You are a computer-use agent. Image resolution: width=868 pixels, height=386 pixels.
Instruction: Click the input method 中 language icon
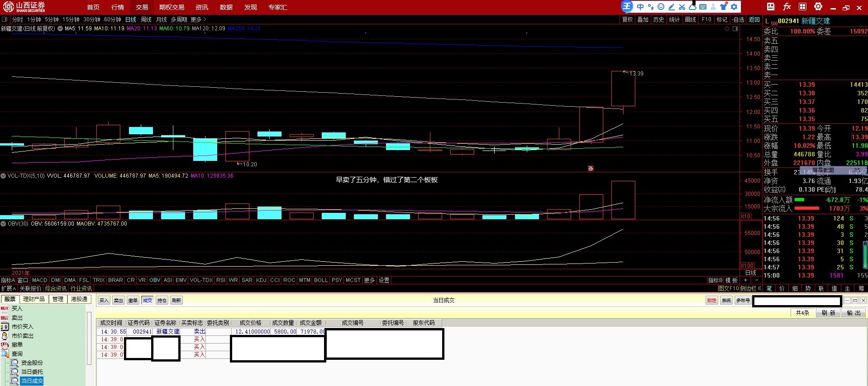[640, 7]
